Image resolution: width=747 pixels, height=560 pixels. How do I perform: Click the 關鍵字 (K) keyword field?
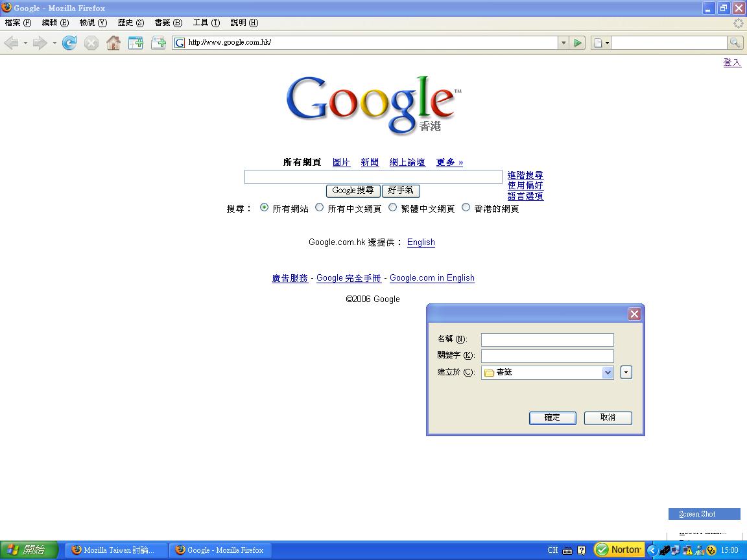point(547,356)
